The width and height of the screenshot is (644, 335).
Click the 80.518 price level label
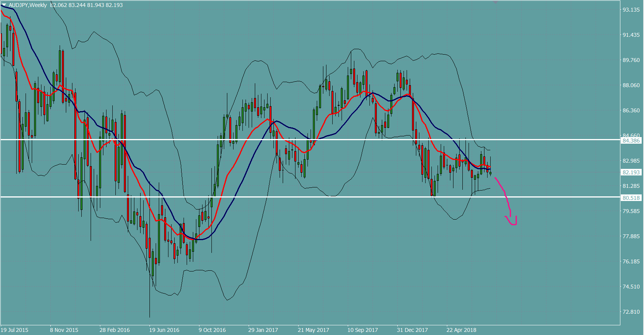(631, 198)
